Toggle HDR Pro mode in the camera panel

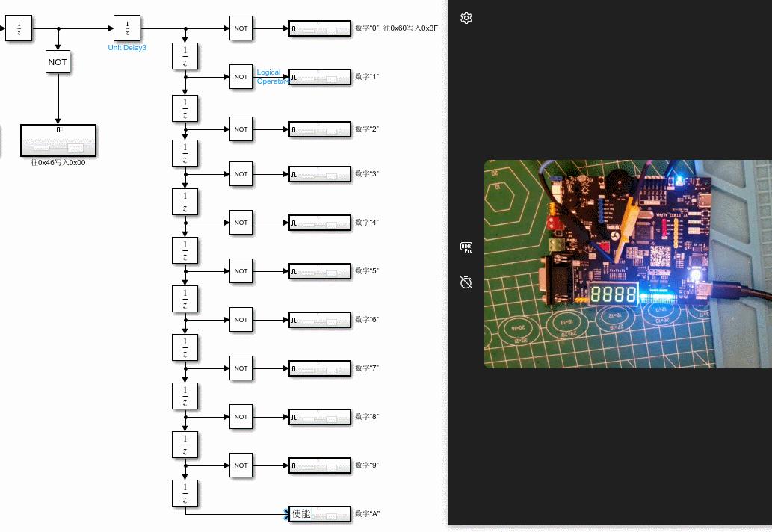tap(466, 247)
